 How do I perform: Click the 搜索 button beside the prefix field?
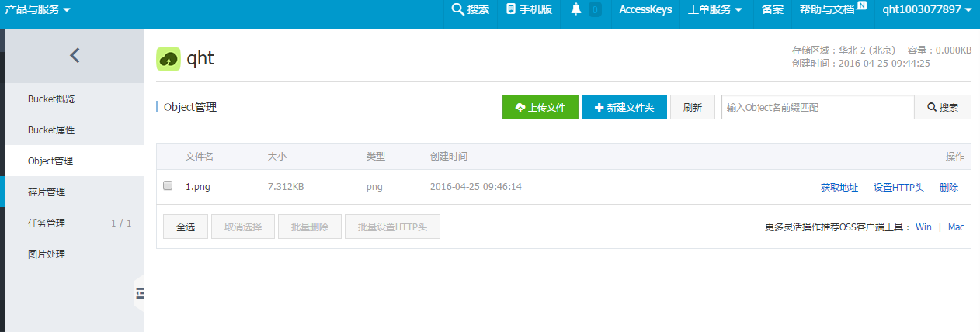click(x=943, y=108)
